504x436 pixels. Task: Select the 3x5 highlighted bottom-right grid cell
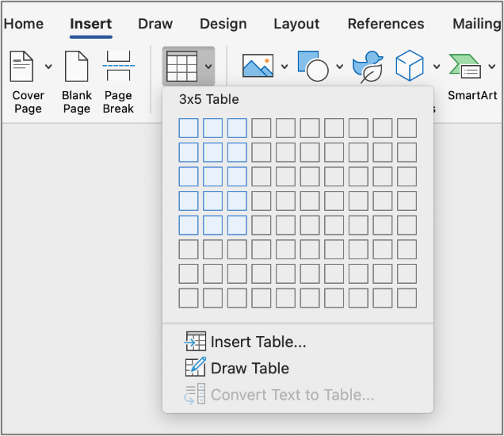(237, 225)
